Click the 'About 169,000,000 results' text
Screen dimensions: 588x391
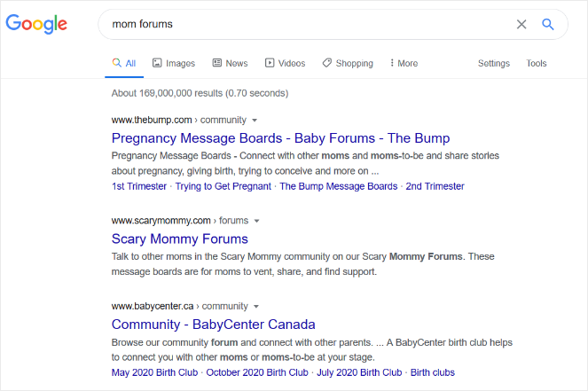[x=200, y=93]
